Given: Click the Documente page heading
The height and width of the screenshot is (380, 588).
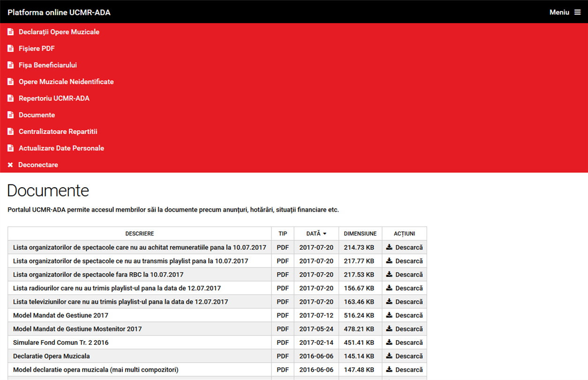Looking at the screenshot, I should (48, 190).
